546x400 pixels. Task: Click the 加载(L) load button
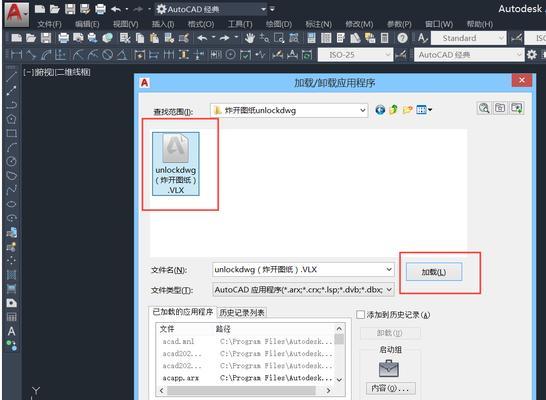(434, 272)
